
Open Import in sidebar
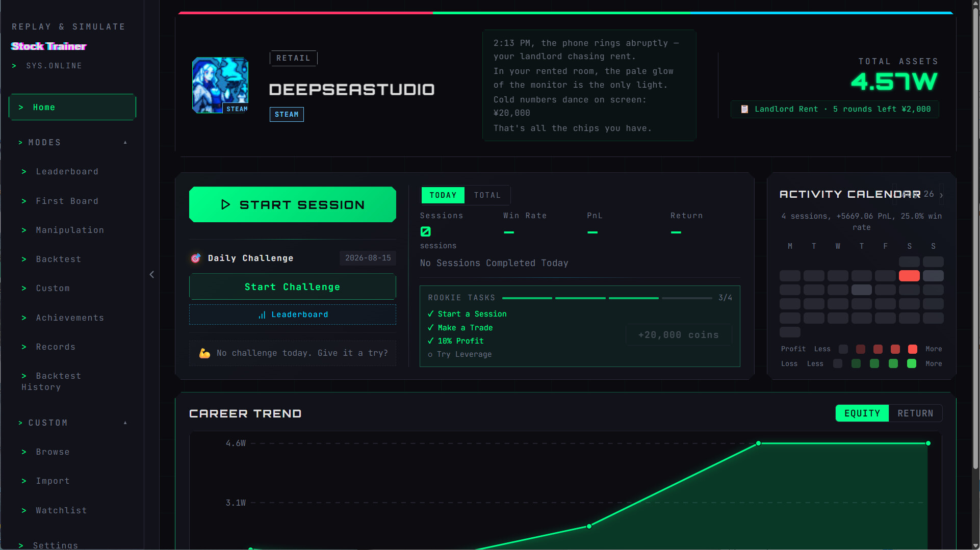coord(53,481)
